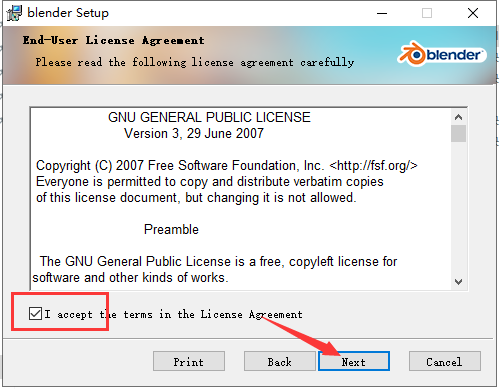This screenshot has width=499, height=389.
Task: Click the http://fsf.org/ address in the license
Action: [373, 165]
